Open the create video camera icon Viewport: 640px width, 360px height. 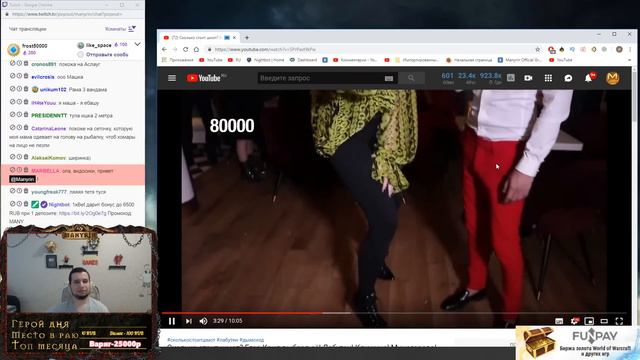click(x=528, y=78)
